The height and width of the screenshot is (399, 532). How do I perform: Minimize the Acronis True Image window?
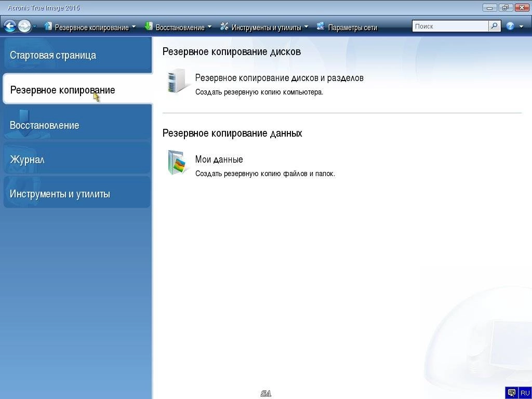coord(489,8)
